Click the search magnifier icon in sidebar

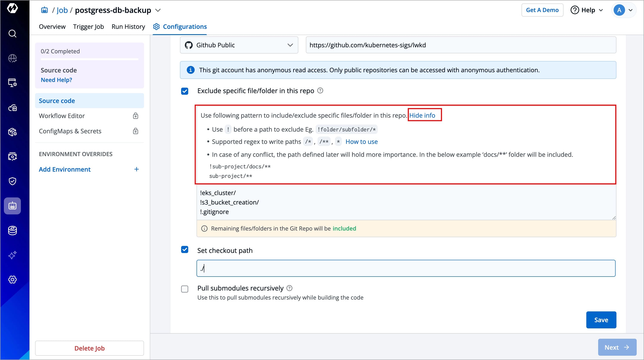[12, 34]
